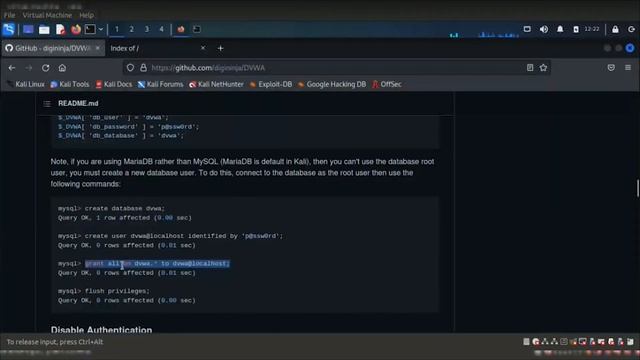
Task: Open the Save to Pocket icon
Action: pos(611,68)
